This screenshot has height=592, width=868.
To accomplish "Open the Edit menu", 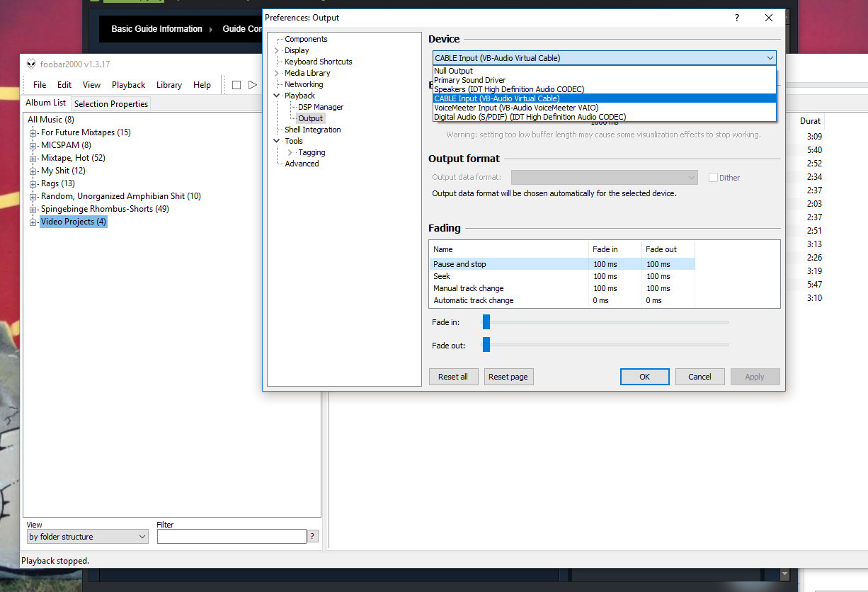I will (64, 85).
